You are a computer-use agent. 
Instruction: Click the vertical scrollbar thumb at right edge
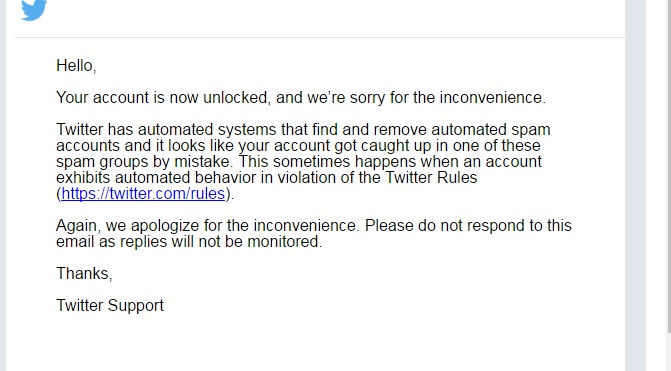click(669, 166)
